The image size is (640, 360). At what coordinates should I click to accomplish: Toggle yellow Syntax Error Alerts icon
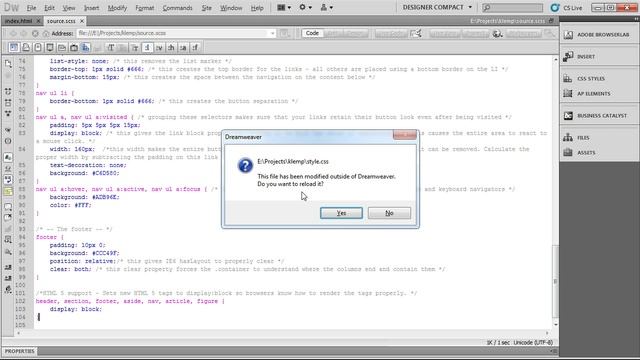click(8, 191)
